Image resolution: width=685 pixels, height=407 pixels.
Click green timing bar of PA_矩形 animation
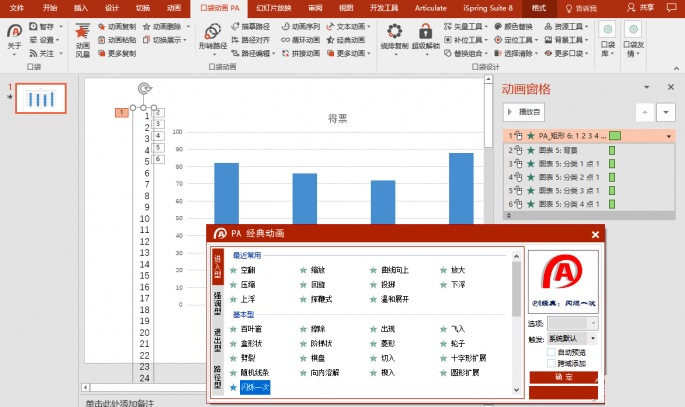(x=615, y=136)
